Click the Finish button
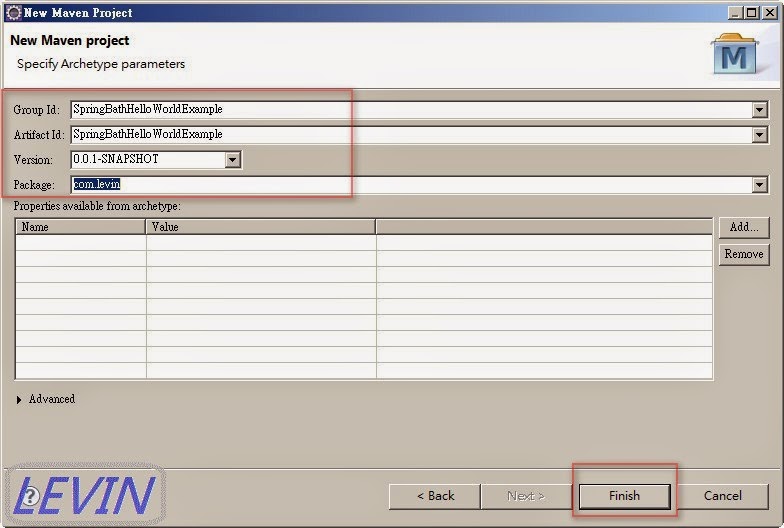This screenshot has width=784, height=528. 624,496
